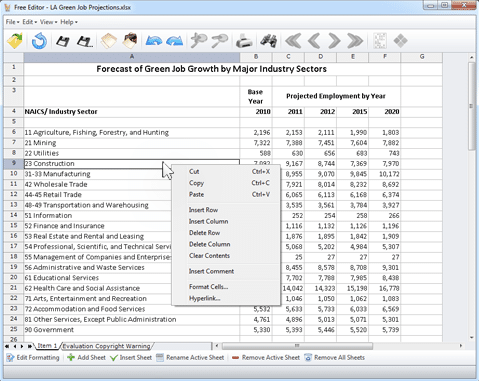479x381 pixels.
Task: Open Format Cells... from context menu
Action: (227, 287)
